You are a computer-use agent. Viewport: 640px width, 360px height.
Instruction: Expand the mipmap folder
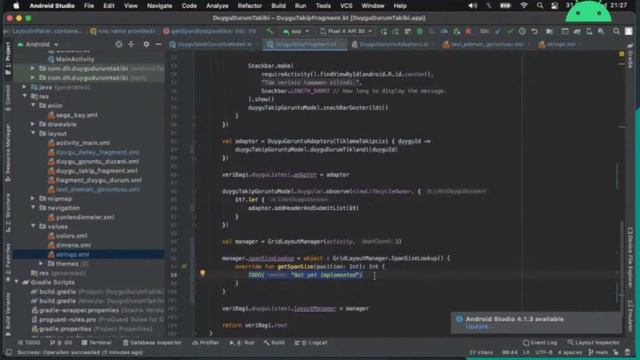[33, 198]
